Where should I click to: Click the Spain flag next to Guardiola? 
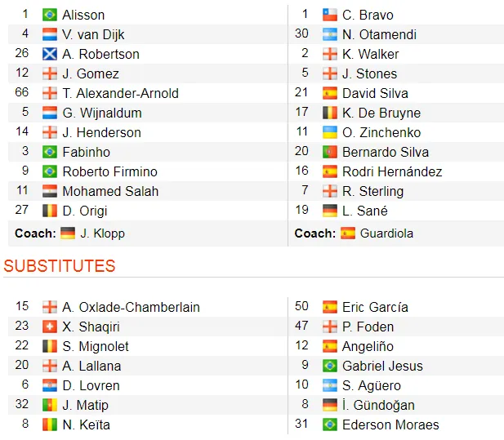[348, 233]
